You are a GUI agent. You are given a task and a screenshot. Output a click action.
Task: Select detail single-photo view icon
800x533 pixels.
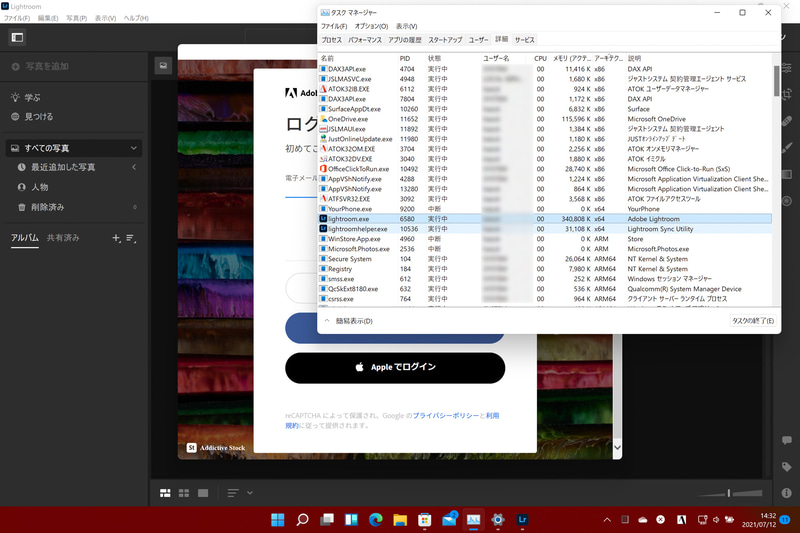tap(203, 493)
